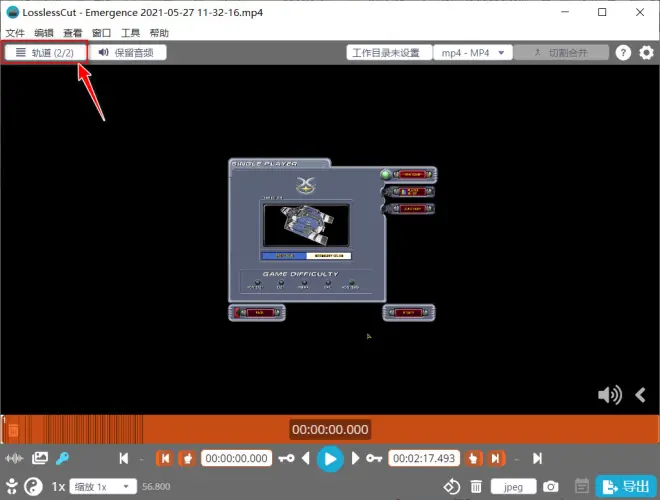Play the video

pyautogui.click(x=330, y=459)
